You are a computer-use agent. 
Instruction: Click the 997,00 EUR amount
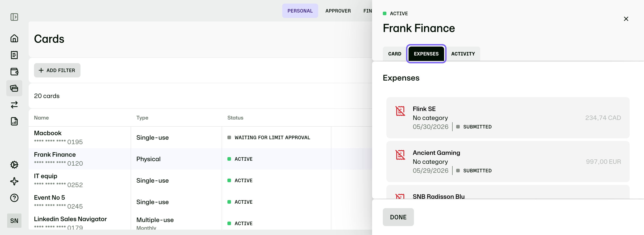(x=604, y=161)
